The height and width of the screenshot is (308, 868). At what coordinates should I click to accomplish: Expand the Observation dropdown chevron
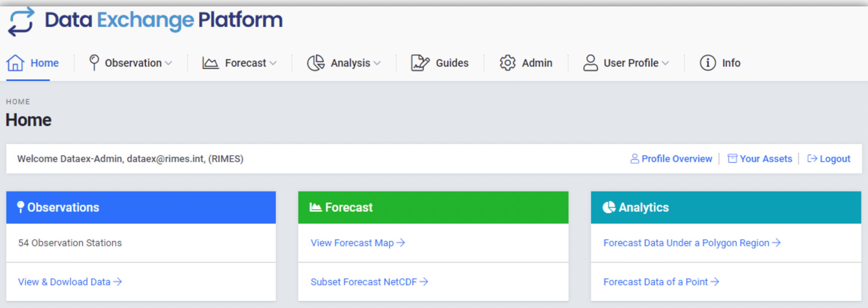coord(169,63)
